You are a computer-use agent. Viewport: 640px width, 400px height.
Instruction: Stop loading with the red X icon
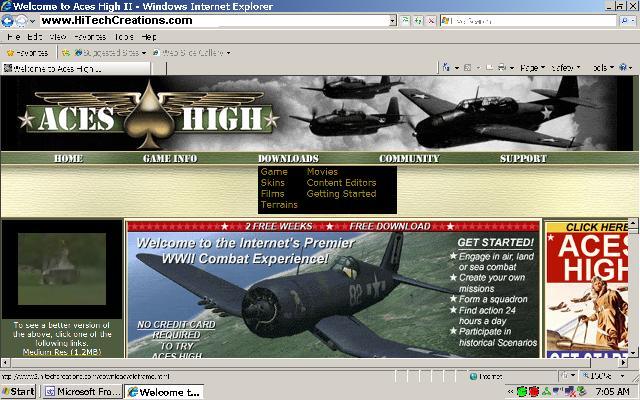click(431, 20)
